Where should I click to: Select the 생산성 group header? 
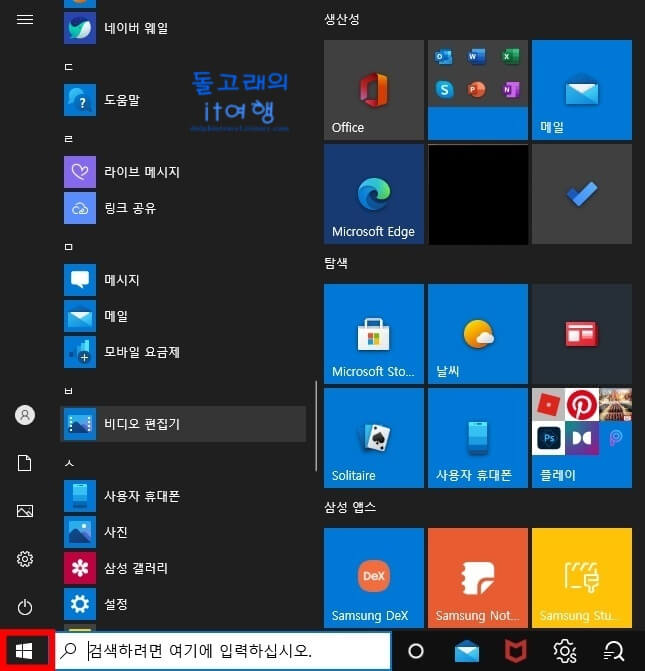342,19
